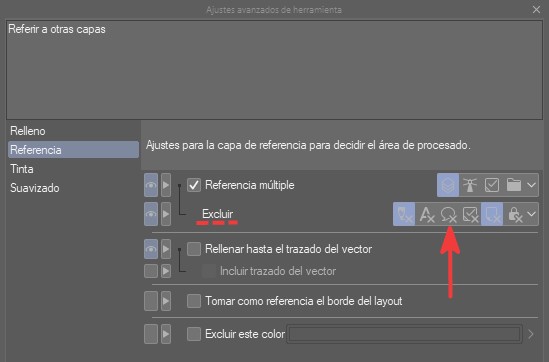
Task: Click the triangle button beside Excluir row
Action: pyautogui.click(x=166, y=214)
